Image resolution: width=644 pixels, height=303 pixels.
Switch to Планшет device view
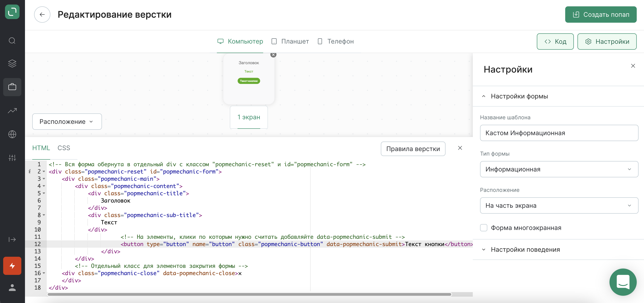[x=290, y=42]
